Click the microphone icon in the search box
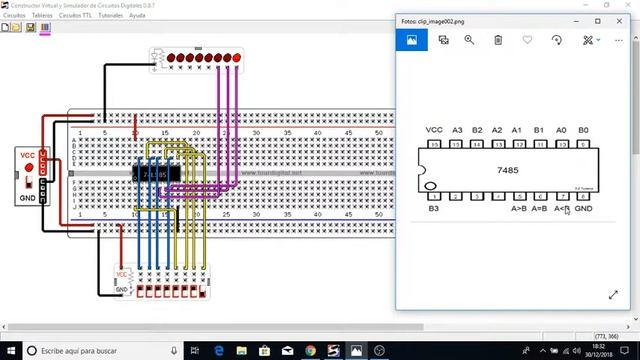Screen dimensions: 640x360 coord(174,351)
